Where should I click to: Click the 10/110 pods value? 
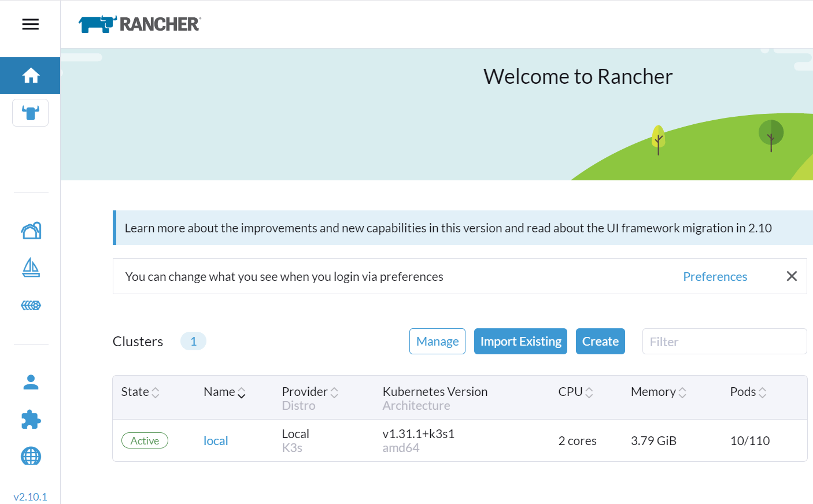(750, 441)
